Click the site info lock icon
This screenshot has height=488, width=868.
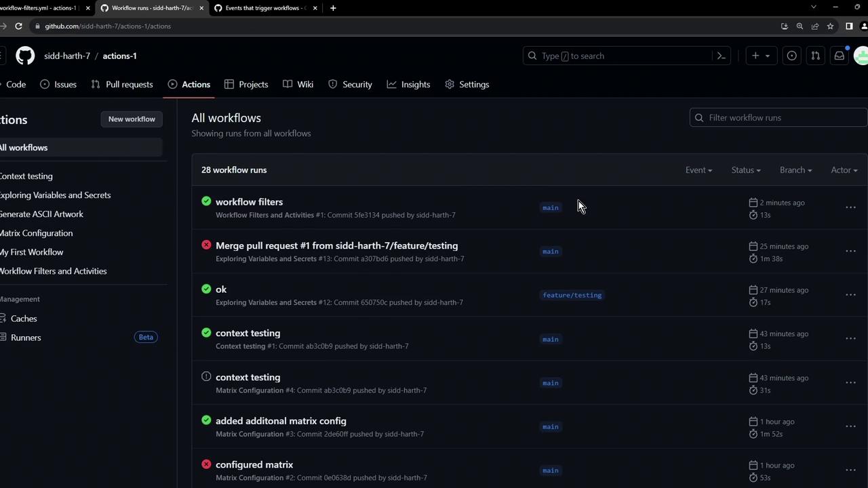coord(37,26)
